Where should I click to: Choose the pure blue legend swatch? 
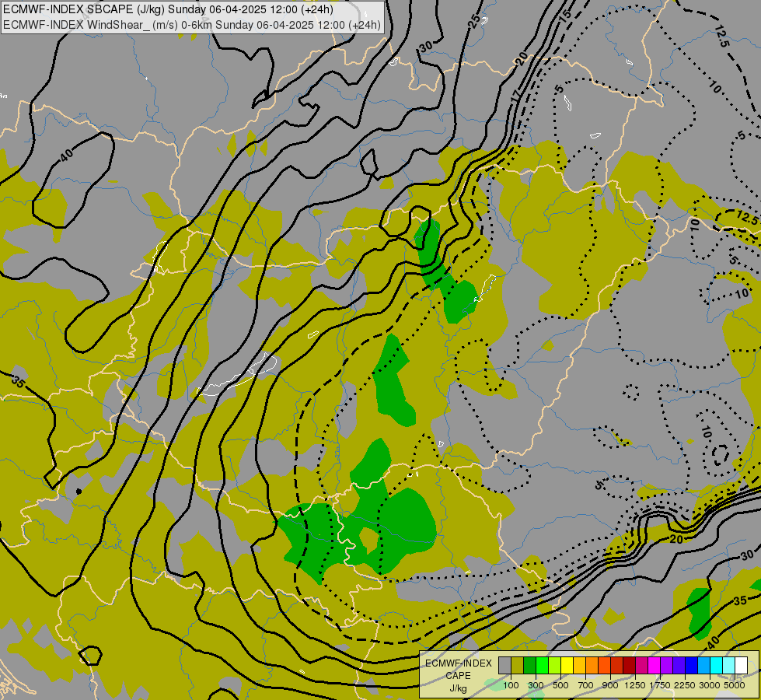point(692,665)
